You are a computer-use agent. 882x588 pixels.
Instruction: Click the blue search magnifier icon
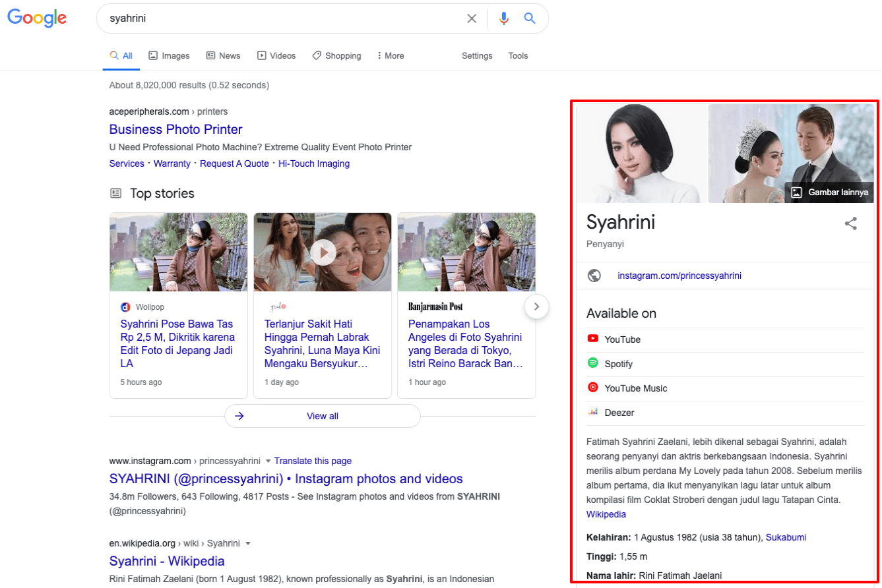click(529, 18)
